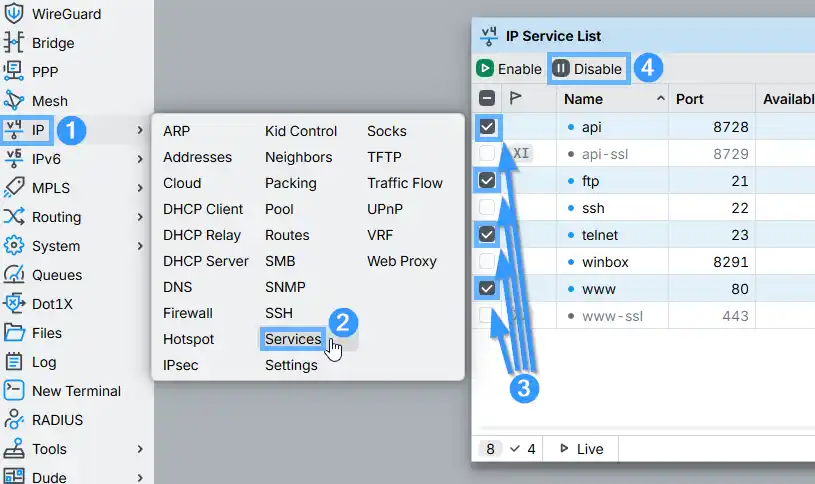Select the winbox service name
815x484 pixels.
click(605, 262)
